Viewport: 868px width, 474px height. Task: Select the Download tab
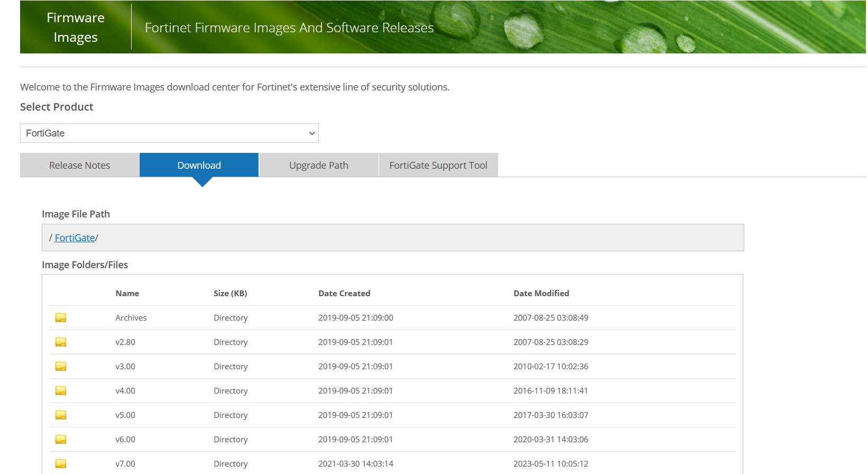pyautogui.click(x=199, y=165)
